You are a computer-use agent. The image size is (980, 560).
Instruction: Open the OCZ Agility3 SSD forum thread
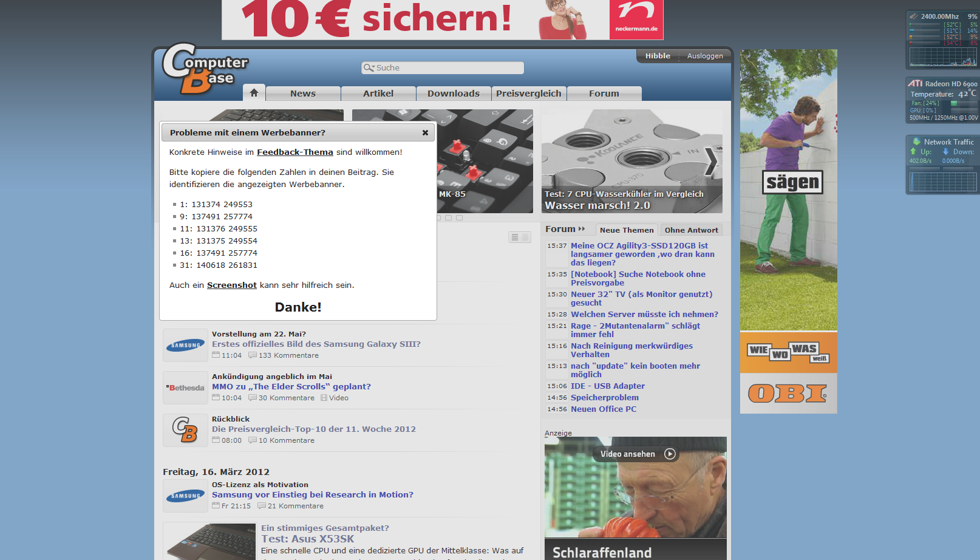click(642, 254)
